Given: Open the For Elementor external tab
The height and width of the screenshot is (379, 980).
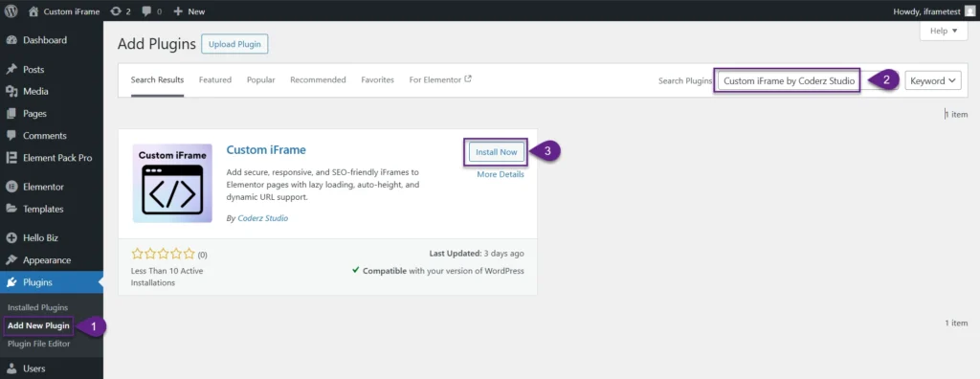Looking at the screenshot, I should tap(440, 80).
